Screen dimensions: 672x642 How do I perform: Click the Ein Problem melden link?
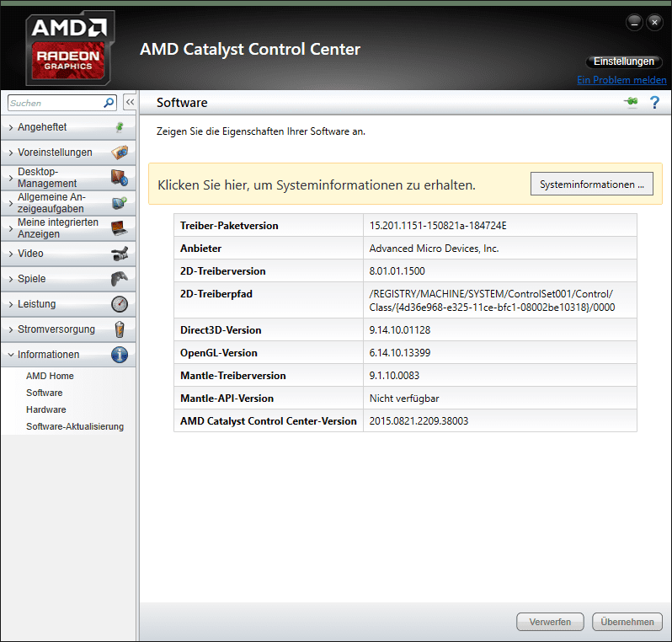[x=621, y=80]
